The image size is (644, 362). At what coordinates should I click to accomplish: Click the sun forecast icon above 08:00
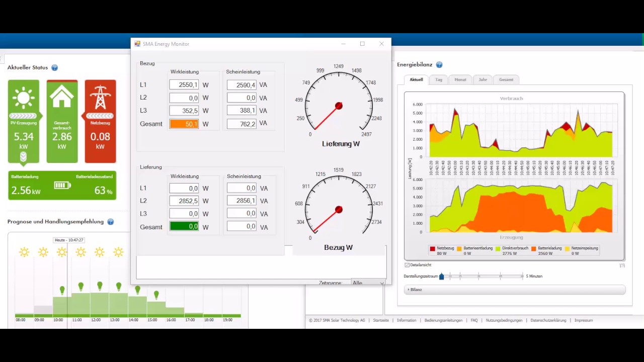(x=24, y=252)
